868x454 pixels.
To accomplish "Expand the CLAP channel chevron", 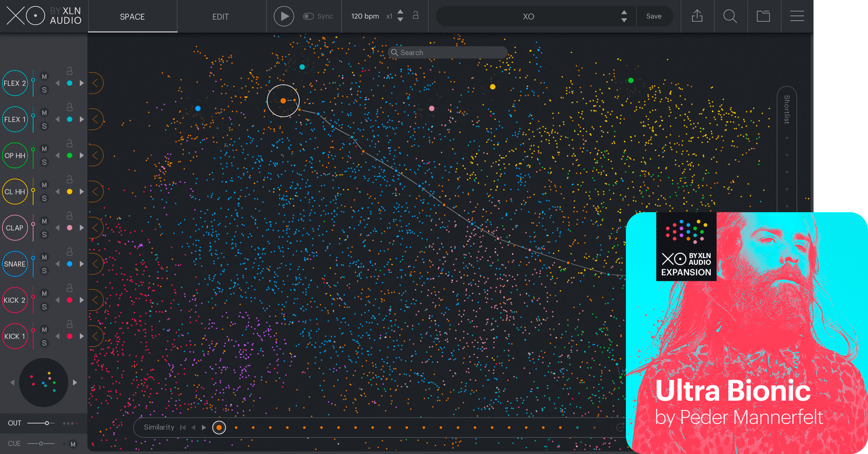I will click(95, 228).
